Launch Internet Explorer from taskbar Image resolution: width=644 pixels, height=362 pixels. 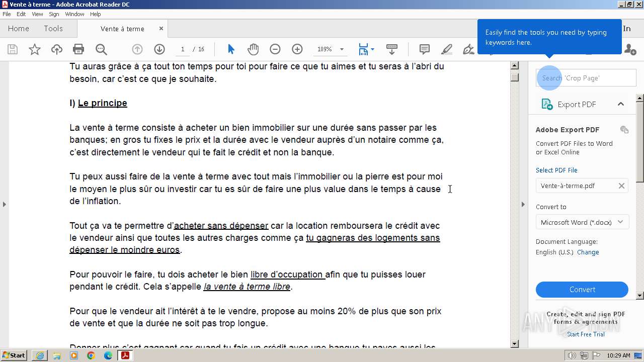pos(40,356)
